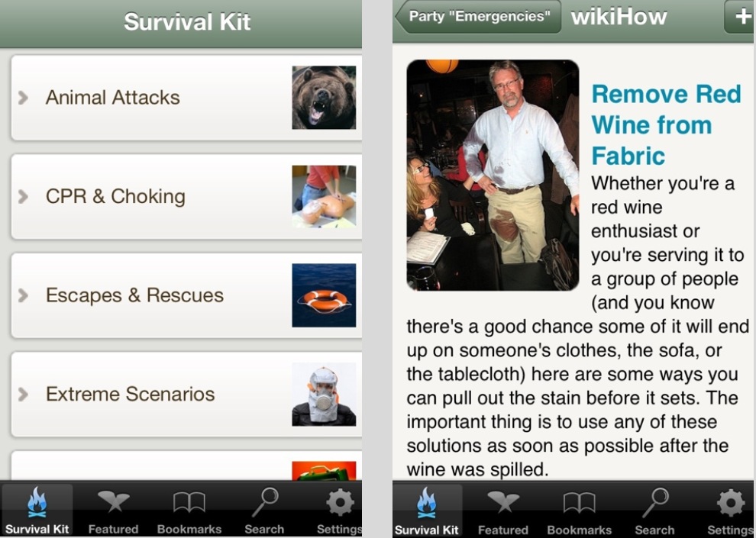Viewport: 756px width, 538px height.
Task: Tap the life ring thumbnail image
Action: (324, 295)
